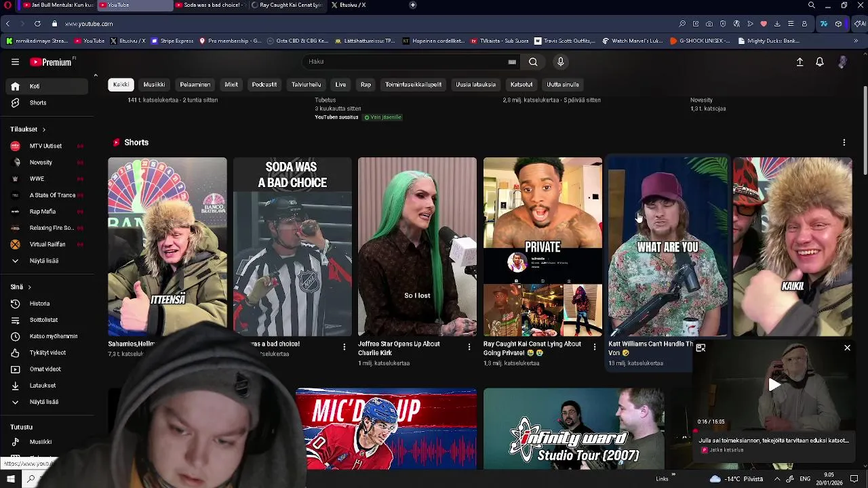Click the browser back arrow
This screenshot has width=868, height=488.
click(7, 24)
